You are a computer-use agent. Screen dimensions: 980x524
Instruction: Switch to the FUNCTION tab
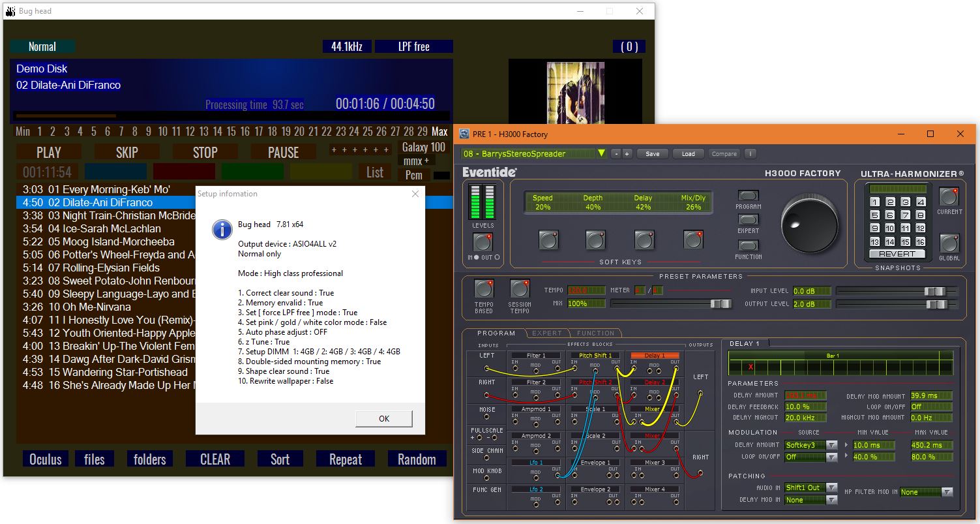click(x=595, y=333)
